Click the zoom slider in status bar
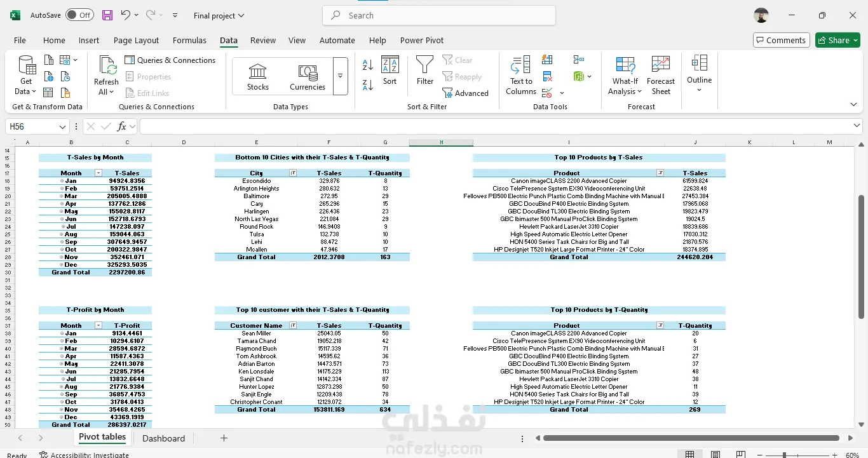 pos(784,455)
